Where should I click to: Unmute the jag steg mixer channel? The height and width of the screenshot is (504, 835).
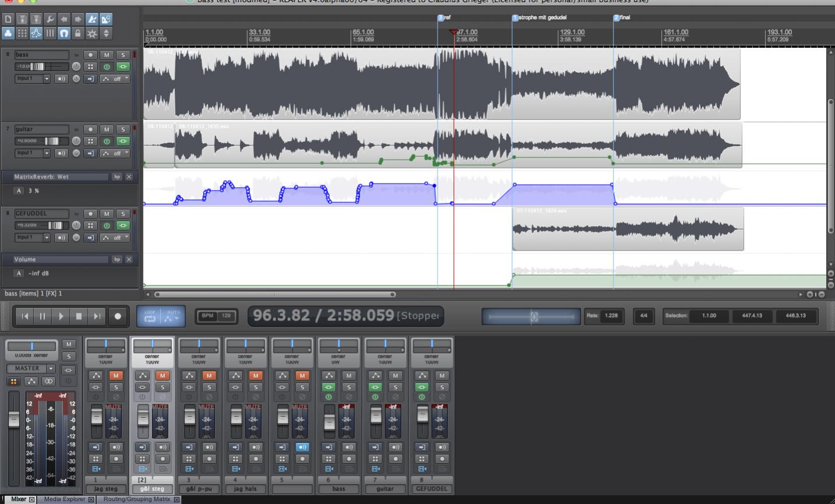[115, 376]
